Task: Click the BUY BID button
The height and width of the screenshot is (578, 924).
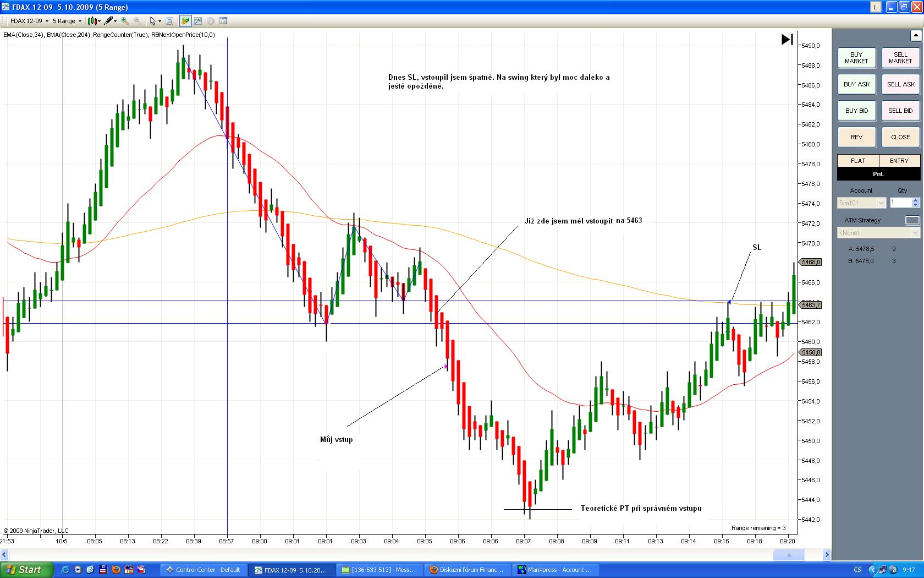Action: 856,111
